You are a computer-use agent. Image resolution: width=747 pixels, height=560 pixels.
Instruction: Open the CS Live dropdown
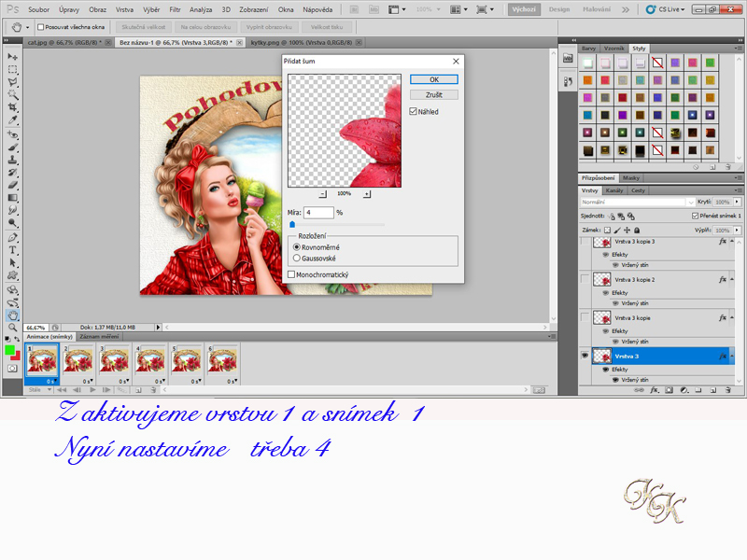[x=666, y=9]
